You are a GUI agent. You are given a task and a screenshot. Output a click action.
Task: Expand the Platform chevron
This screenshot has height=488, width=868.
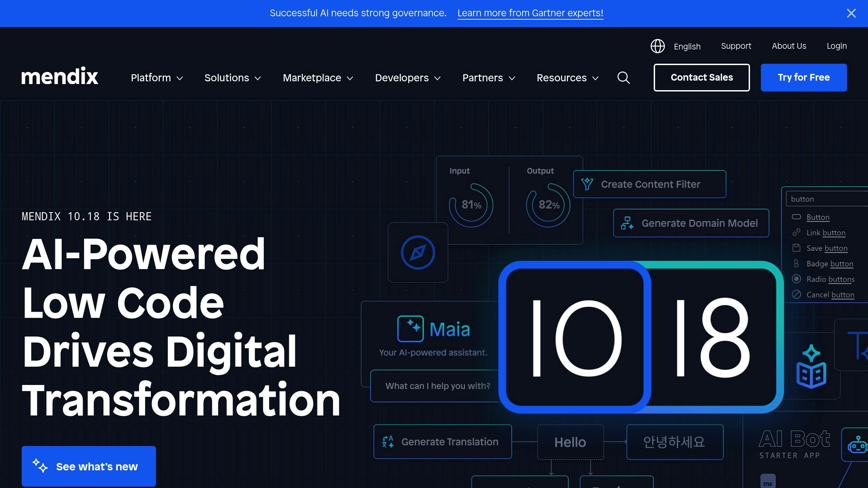pos(180,78)
